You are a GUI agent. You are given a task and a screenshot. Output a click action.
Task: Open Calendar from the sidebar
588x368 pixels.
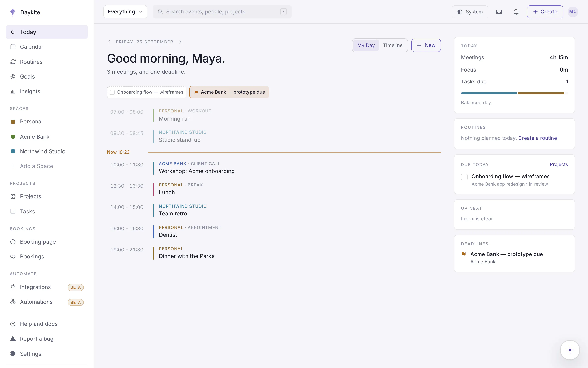pyautogui.click(x=47, y=47)
